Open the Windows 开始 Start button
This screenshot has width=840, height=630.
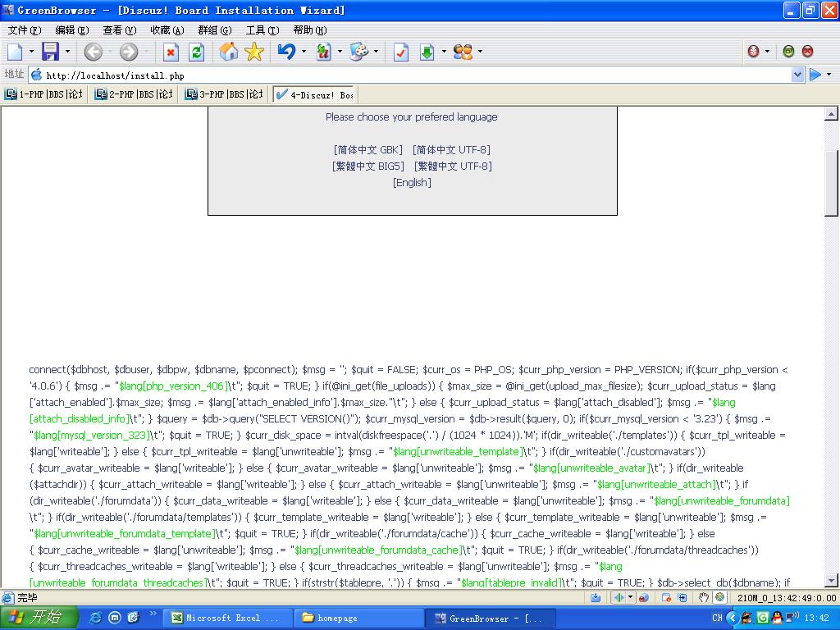[39, 617]
